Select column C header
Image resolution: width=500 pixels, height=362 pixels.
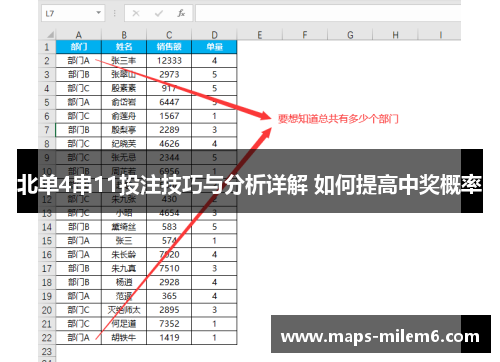[x=169, y=35]
